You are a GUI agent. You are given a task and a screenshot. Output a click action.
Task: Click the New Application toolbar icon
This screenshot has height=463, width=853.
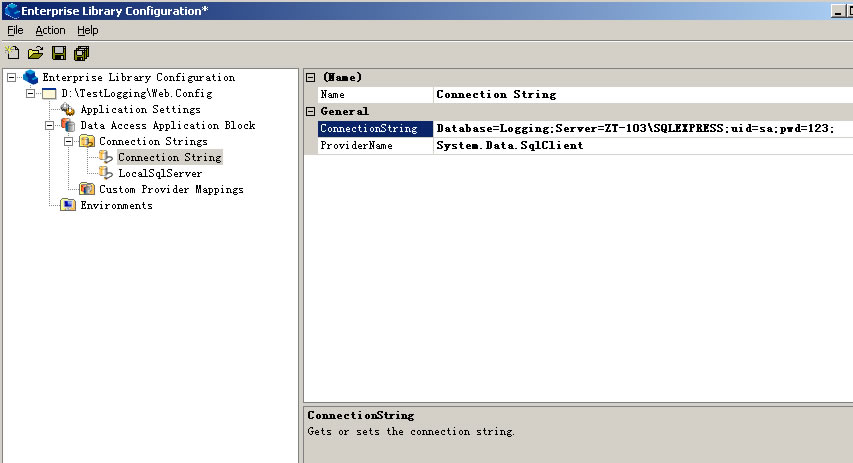pyautogui.click(x=13, y=53)
